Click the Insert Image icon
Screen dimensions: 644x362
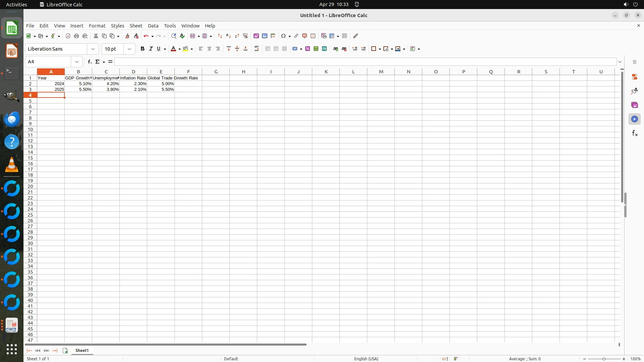click(256, 36)
